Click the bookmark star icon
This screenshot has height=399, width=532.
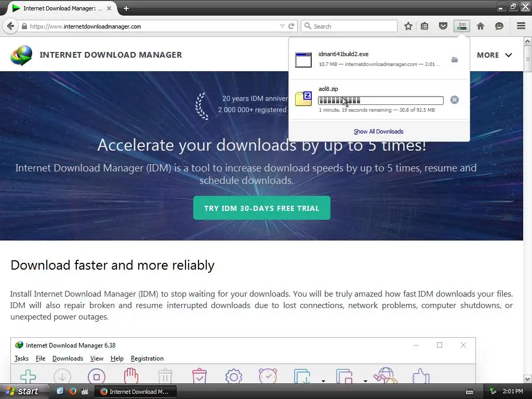[x=408, y=26]
